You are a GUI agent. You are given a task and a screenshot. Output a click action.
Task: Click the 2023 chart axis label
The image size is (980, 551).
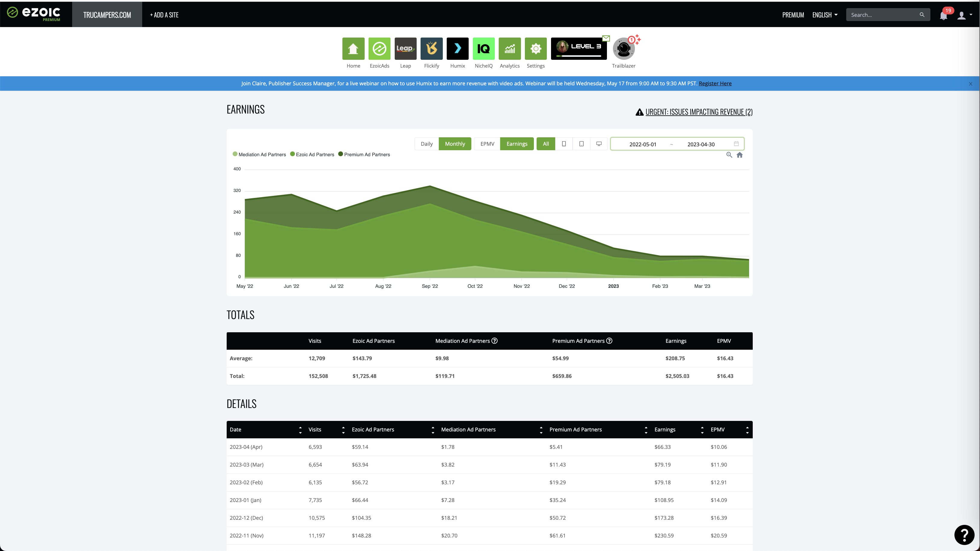click(x=613, y=286)
